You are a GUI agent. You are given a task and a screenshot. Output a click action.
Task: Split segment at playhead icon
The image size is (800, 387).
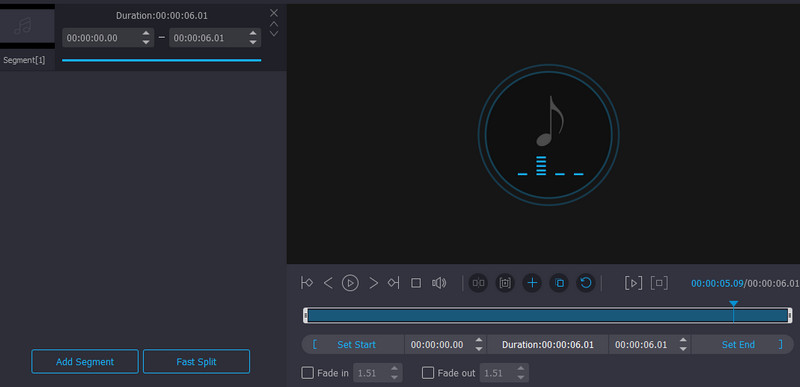click(479, 282)
